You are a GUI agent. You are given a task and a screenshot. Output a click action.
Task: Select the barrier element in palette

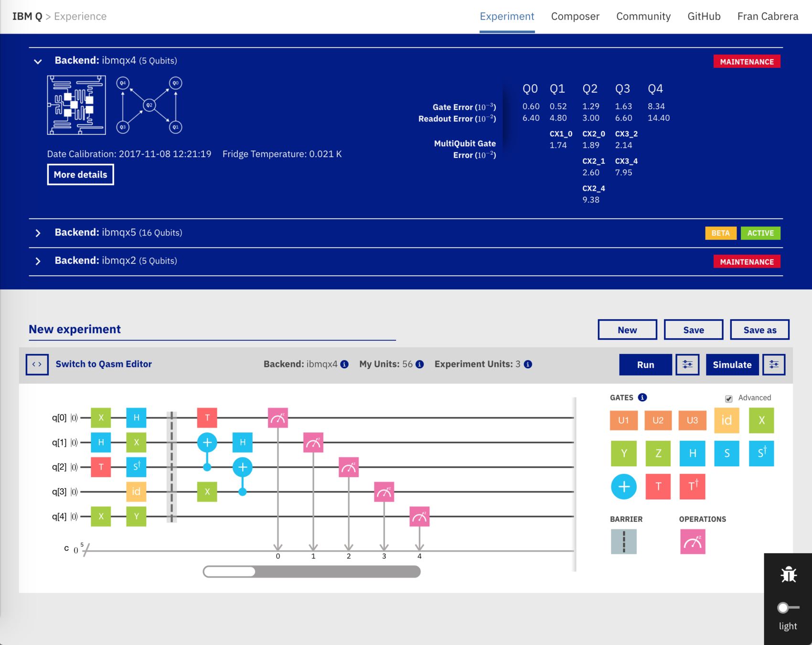pos(624,542)
